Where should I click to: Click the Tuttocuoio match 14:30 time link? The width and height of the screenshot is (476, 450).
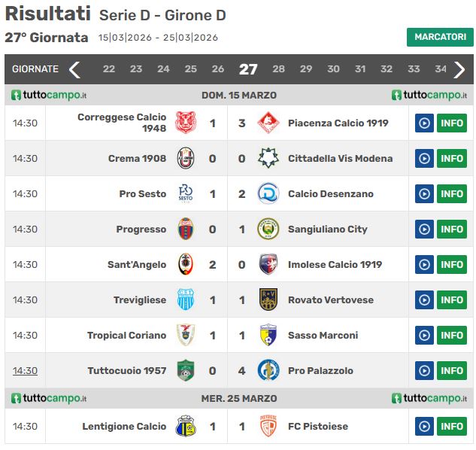(x=25, y=371)
